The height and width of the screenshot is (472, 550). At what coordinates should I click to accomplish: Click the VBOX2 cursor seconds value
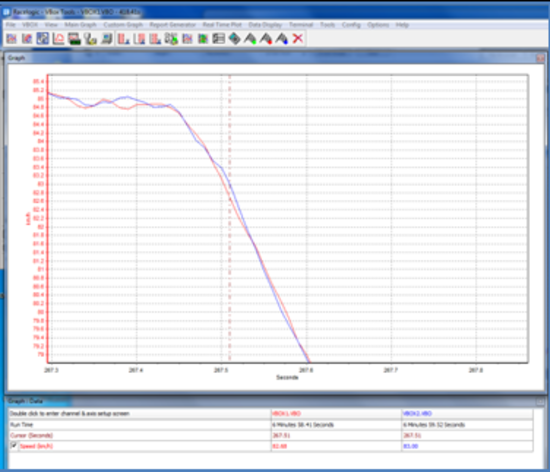pyautogui.click(x=412, y=435)
